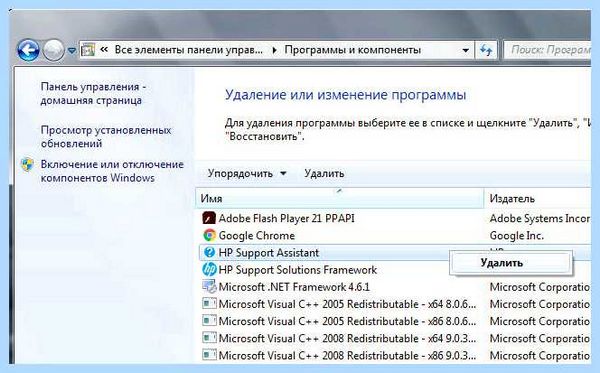This screenshot has width=600, height=373.
Task: Open 'Просмотр установленных обновлений' link
Action: pos(106,137)
